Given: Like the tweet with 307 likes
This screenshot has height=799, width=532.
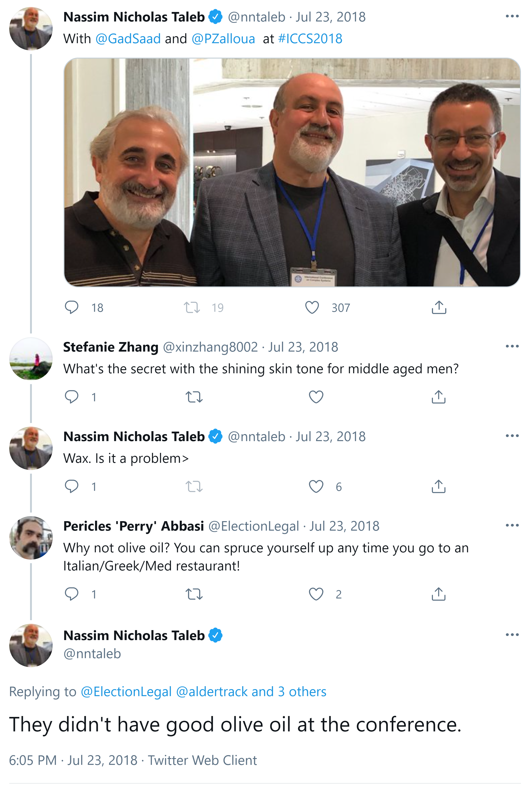Looking at the screenshot, I should click(x=312, y=307).
